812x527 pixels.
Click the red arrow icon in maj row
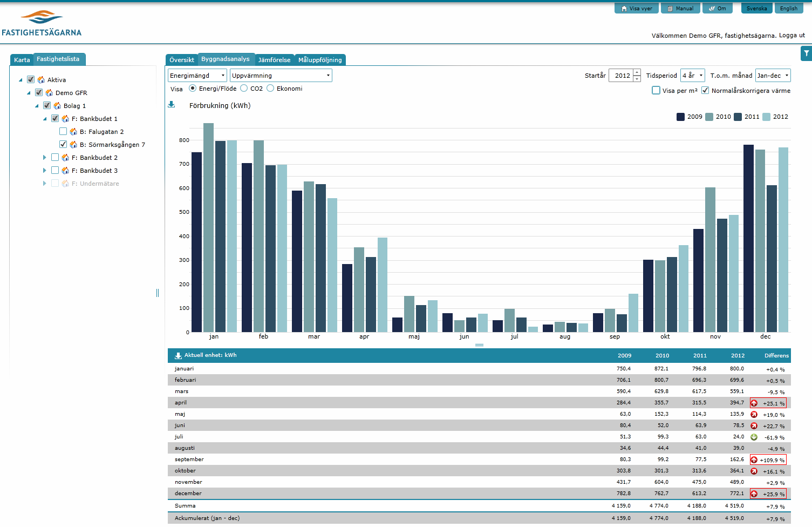[754, 415]
